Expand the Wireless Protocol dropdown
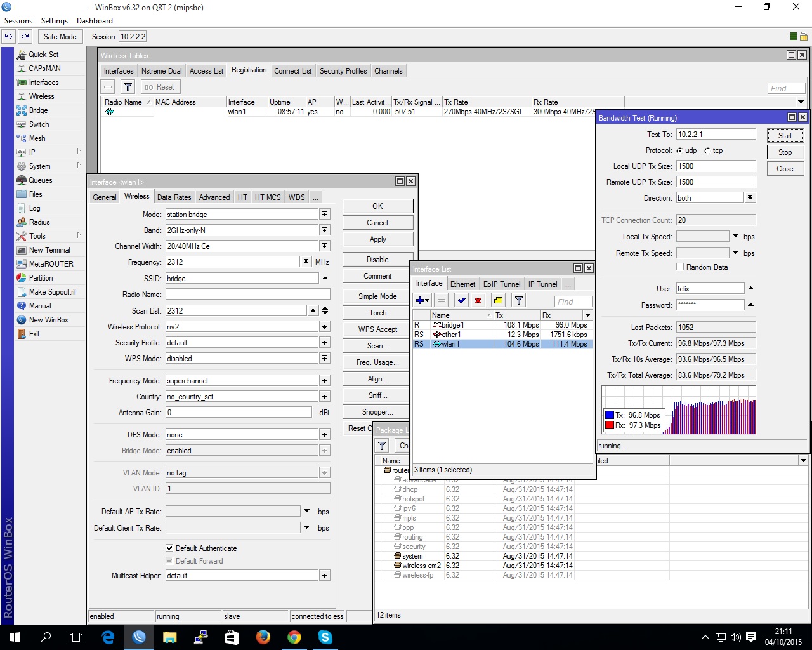This screenshot has height=650, width=812. [324, 326]
